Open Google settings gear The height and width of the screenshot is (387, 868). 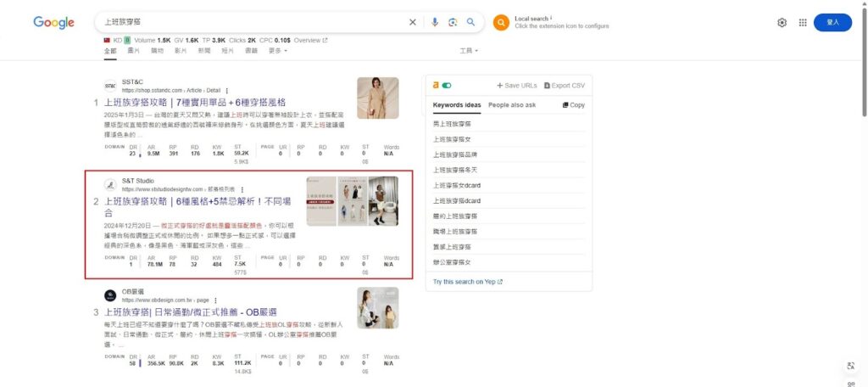[782, 22]
